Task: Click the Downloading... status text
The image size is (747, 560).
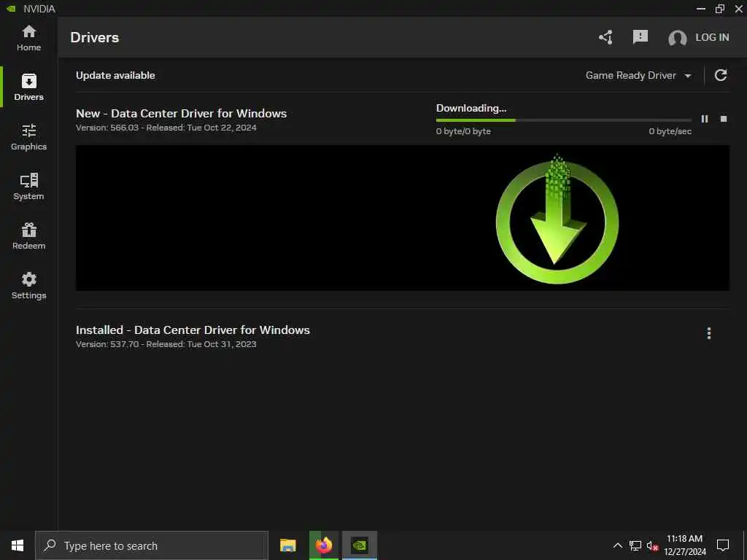Action: point(471,108)
